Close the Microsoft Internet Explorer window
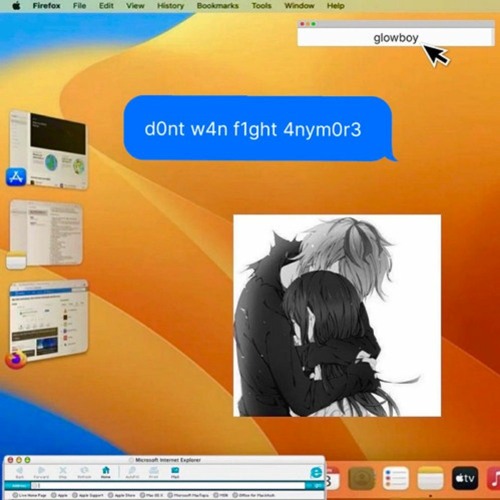500x500 pixels. point(10,460)
